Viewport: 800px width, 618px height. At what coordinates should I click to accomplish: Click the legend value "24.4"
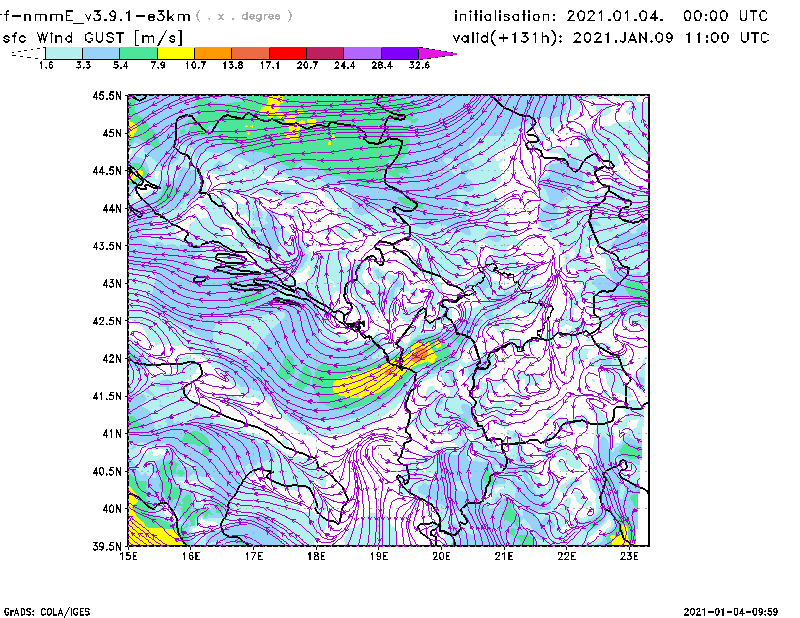pyautogui.click(x=344, y=65)
